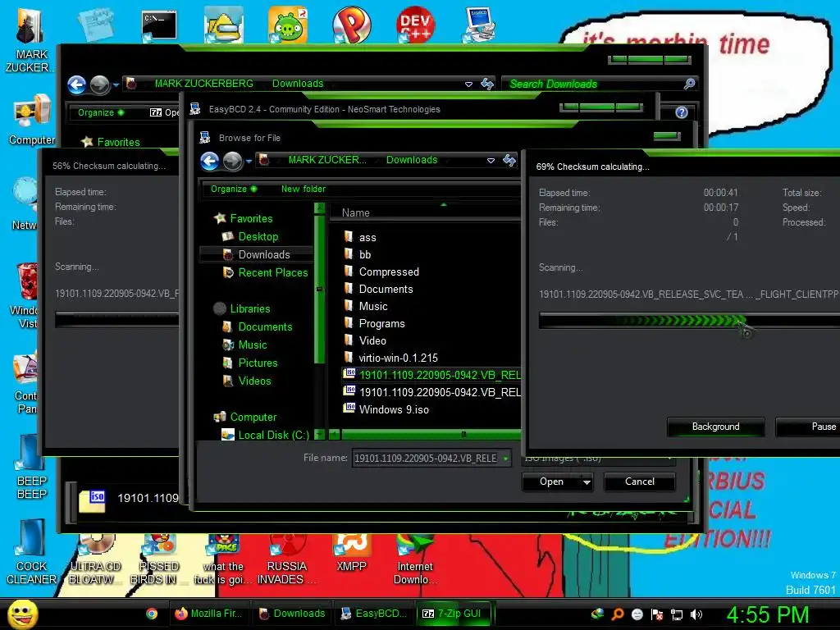Switch to EasyBCD taskbar item
Image resolution: width=840 pixels, height=630 pixels.
point(374,614)
